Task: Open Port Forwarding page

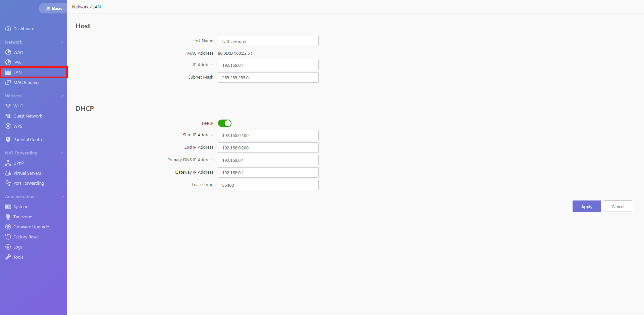Action: (34, 183)
